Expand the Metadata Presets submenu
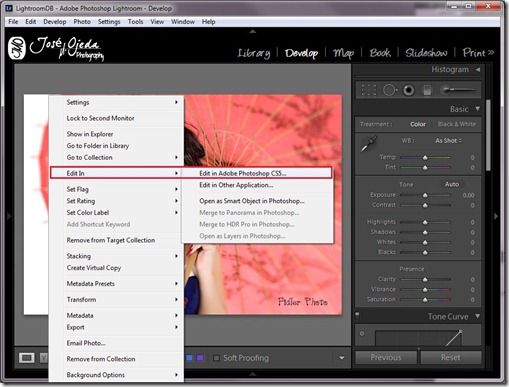 coord(116,284)
